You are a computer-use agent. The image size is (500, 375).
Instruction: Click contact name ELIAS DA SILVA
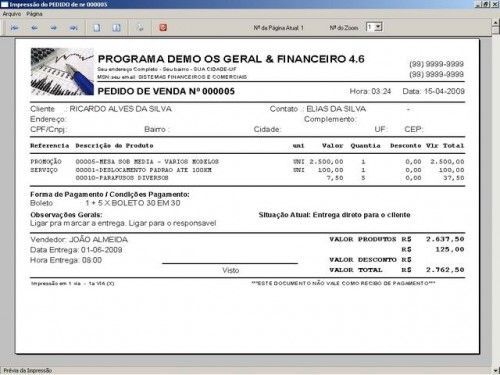[336, 109]
